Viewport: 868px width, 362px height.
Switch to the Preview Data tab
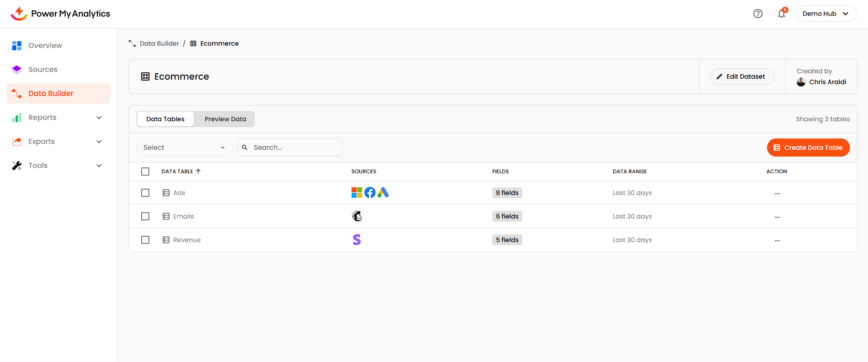[225, 119]
